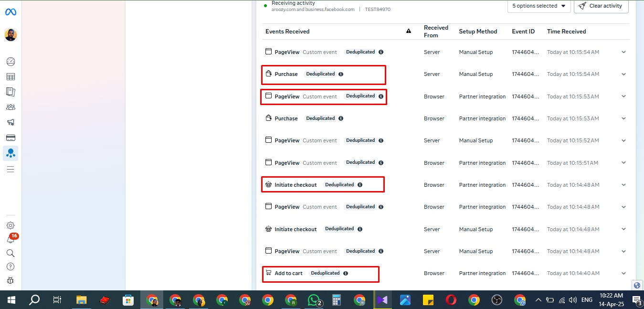Viewport: 644px width, 309px height.
Task: Open the account overview gauge icon in sidebar
Action: pyautogui.click(x=11, y=62)
